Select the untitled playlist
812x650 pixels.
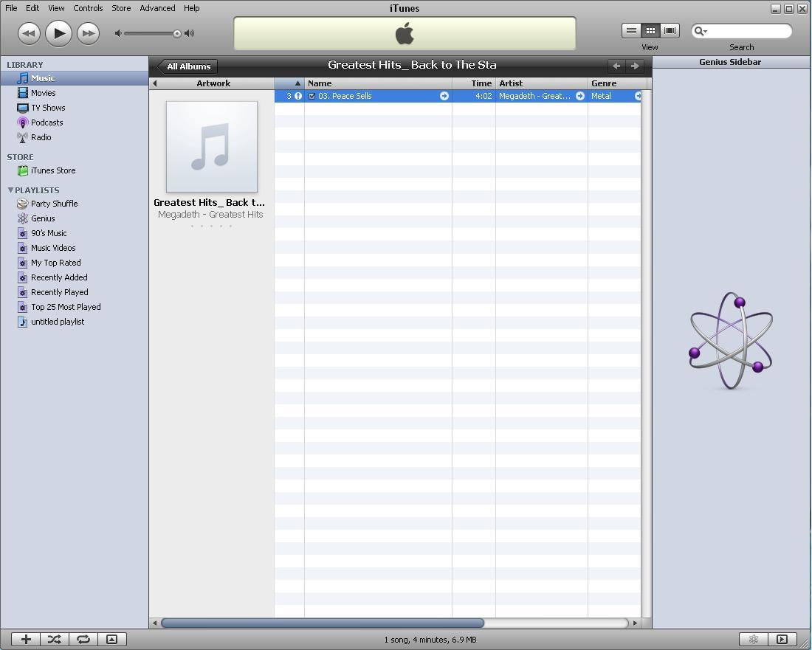[75, 322]
